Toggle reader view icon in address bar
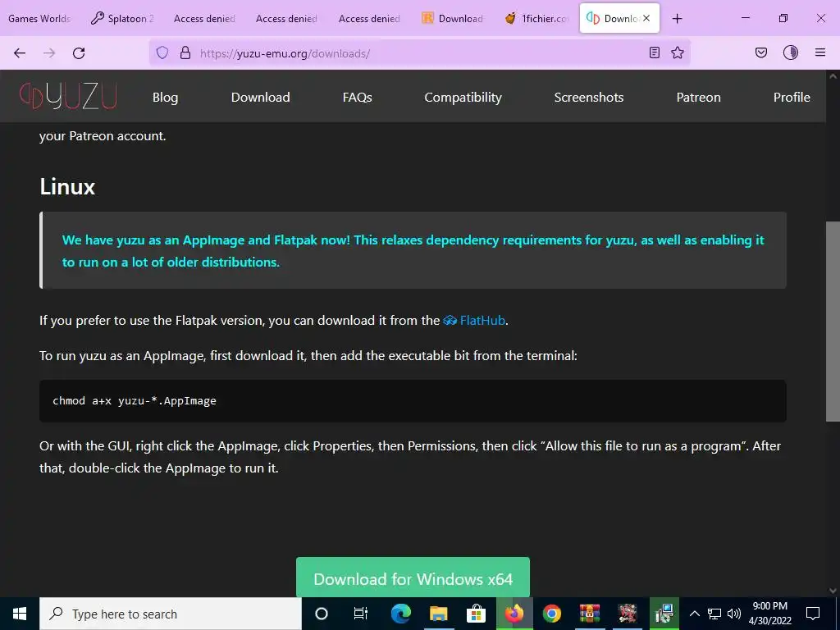 coord(654,52)
